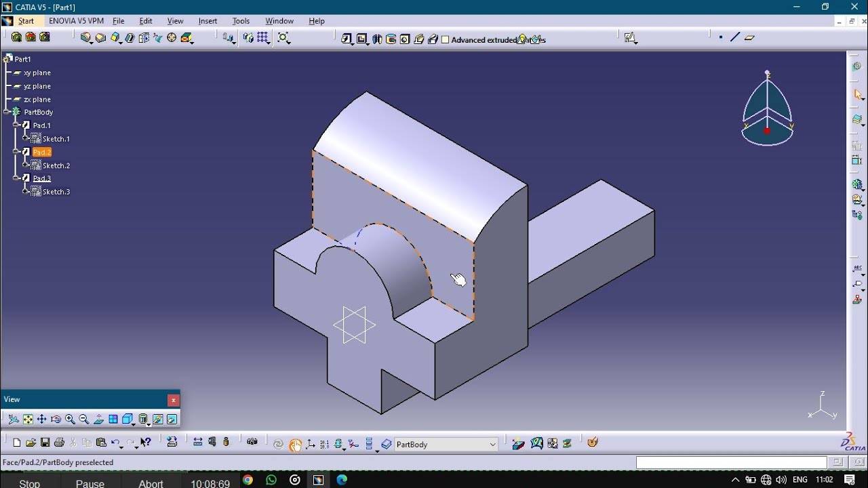Open the Insert menu
Screen dimensions: 868x488
coord(208,21)
